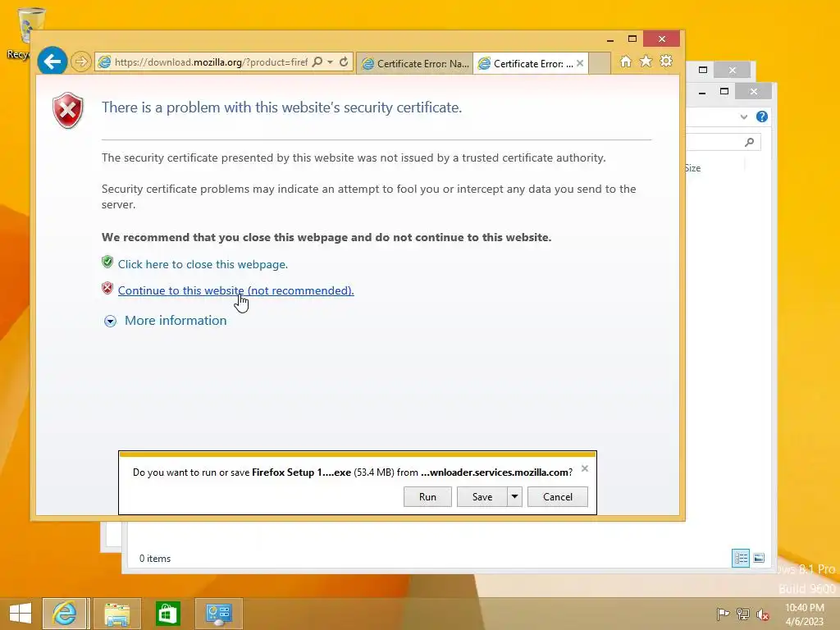Screen dimensions: 840x630
Task: Open File Explorer help with blue question icon
Action: tap(762, 116)
